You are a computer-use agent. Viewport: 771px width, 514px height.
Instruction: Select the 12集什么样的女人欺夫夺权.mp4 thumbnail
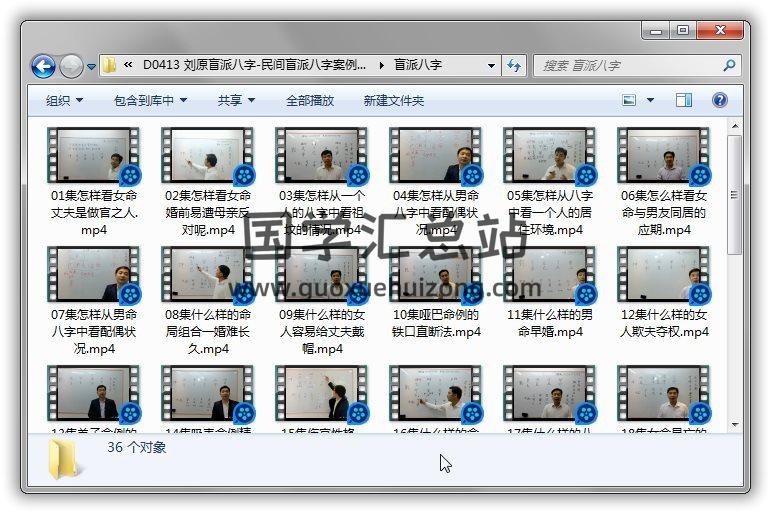(x=664, y=274)
